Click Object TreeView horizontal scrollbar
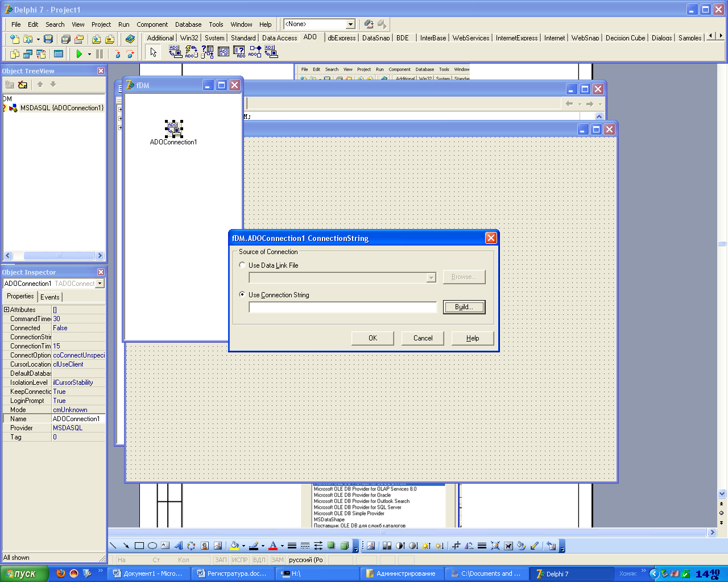 54,256
